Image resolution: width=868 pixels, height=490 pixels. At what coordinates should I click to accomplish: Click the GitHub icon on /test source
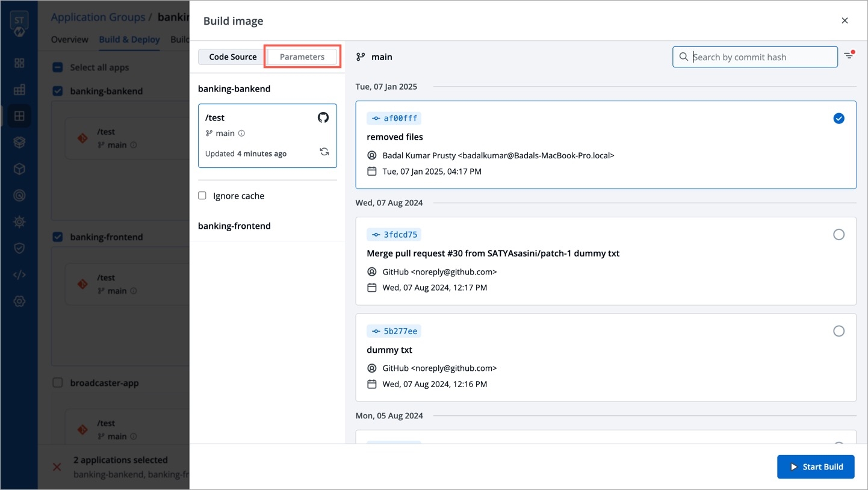click(323, 117)
